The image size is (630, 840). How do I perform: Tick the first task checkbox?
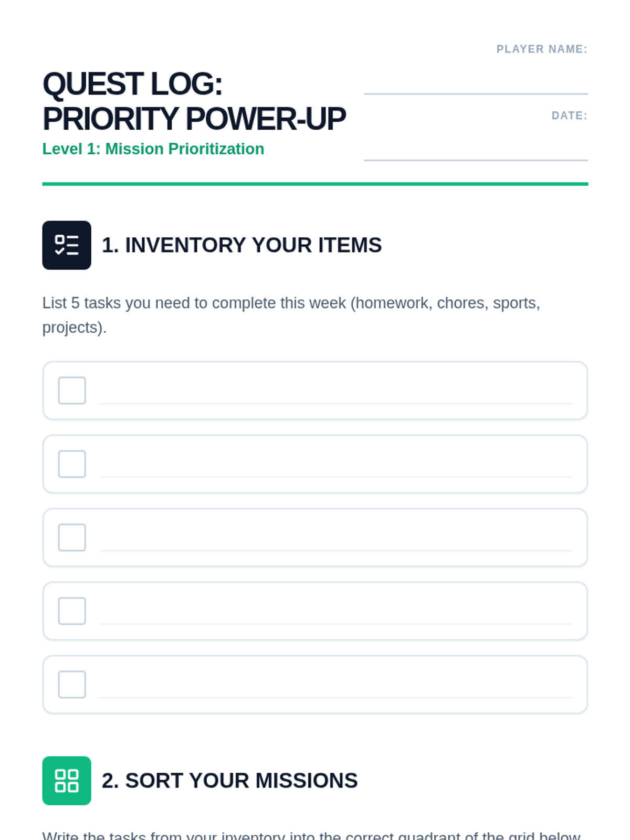point(72,391)
